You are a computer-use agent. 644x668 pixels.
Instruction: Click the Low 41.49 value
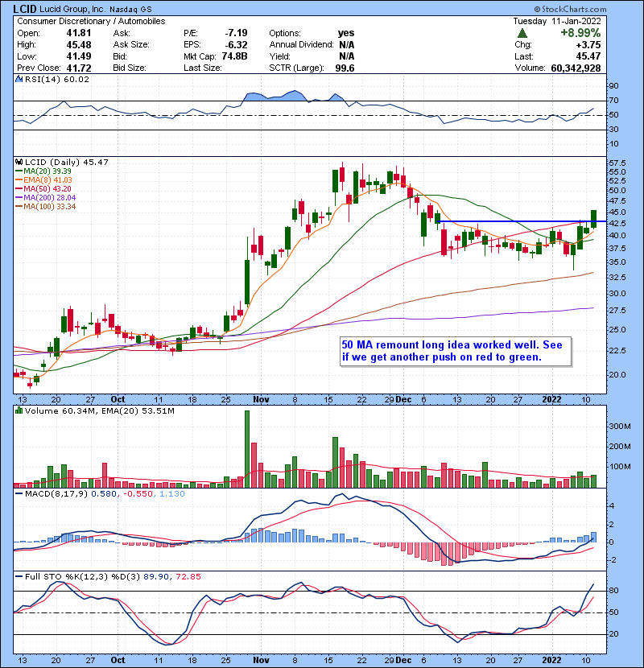point(79,56)
